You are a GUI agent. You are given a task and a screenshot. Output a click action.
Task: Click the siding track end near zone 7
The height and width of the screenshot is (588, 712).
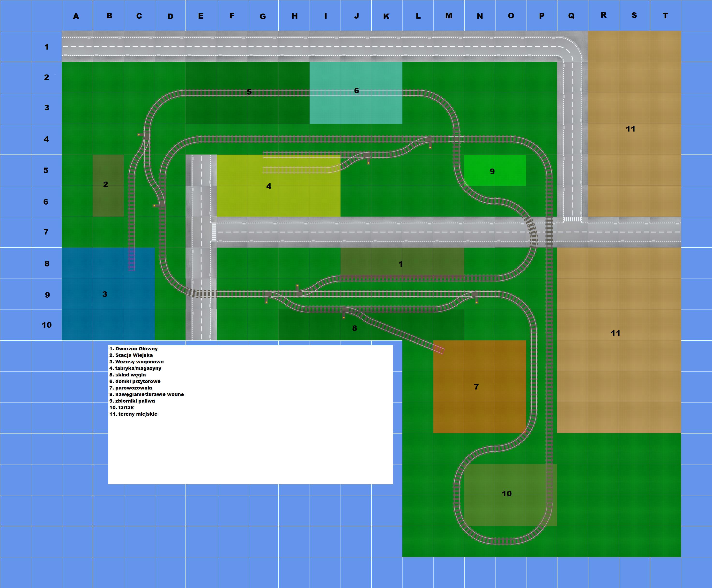coord(439,349)
